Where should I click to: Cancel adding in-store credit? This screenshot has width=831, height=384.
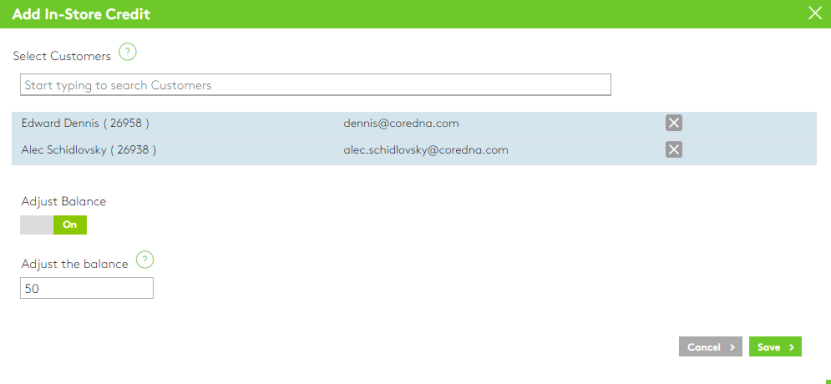click(x=710, y=347)
